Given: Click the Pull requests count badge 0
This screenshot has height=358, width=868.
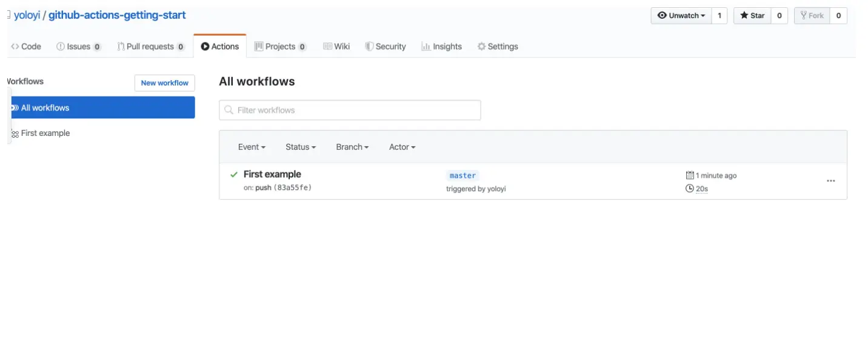Looking at the screenshot, I should tap(181, 47).
